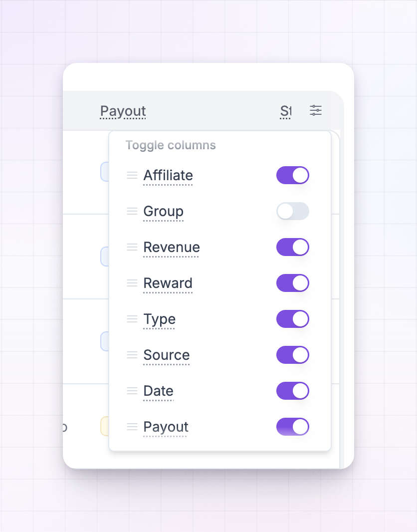
Task: Open the column settings sliders icon
Action: click(x=316, y=110)
